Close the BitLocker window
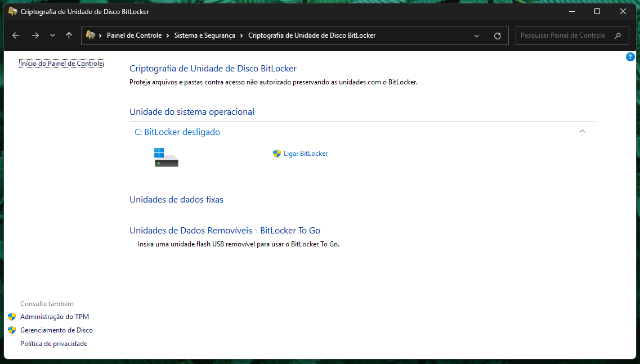Screen dimensions: 640x364 623,11
